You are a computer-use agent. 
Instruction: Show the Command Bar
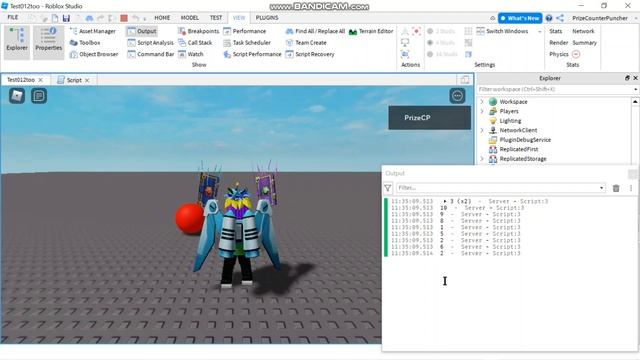coord(151,54)
